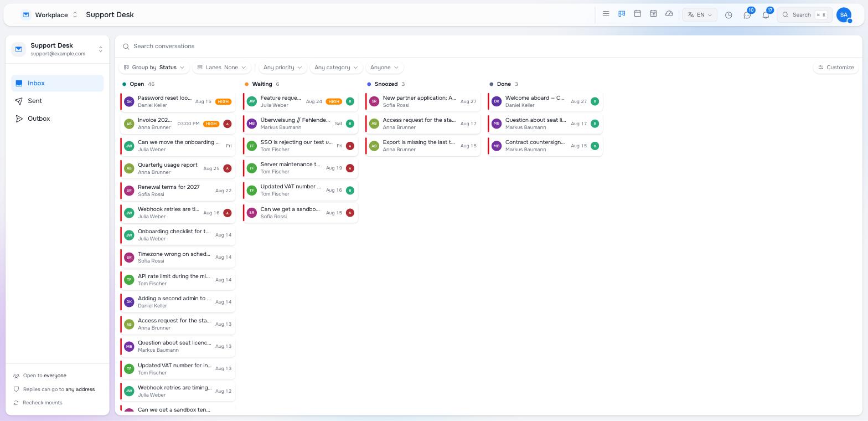
Task: Click the MB avatar on Überweisung card
Action: (252, 124)
